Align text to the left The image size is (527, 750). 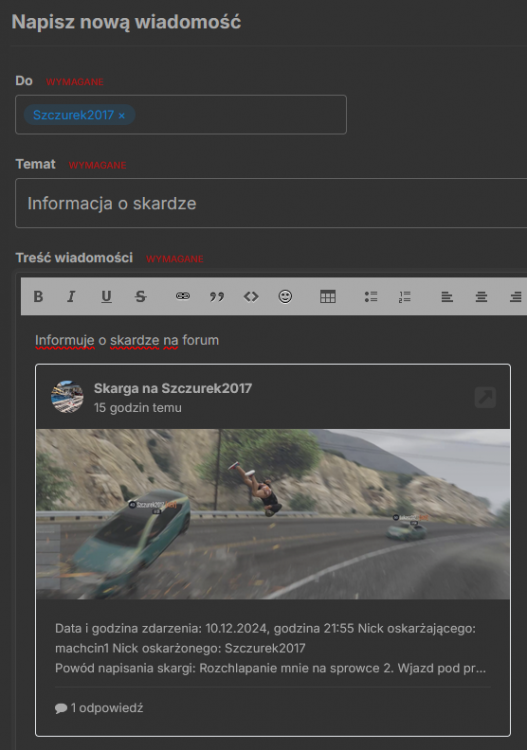pyautogui.click(x=447, y=297)
